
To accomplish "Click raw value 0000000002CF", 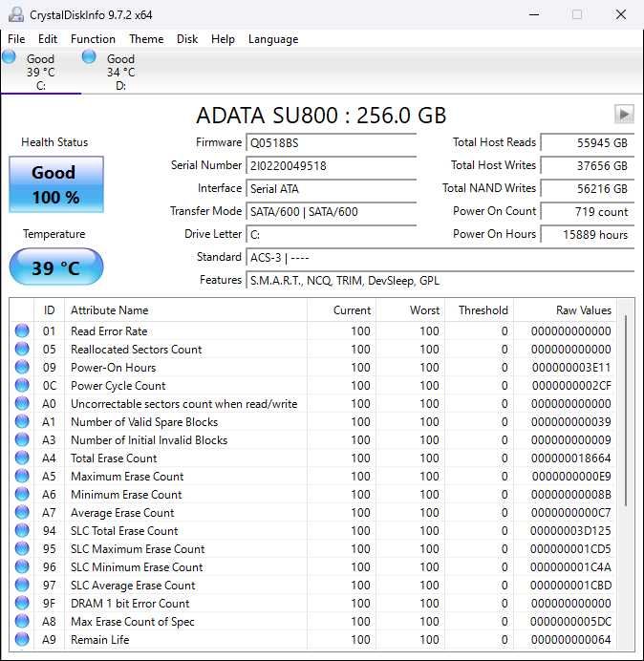I will tap(571, 386).
